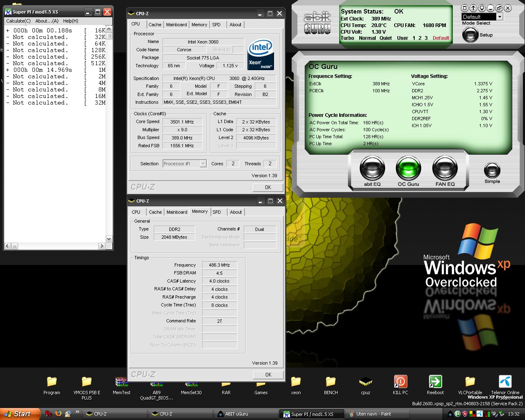
Task: Open the About tab in the memory-timings CPU-Z window
Action: point(236,212)
